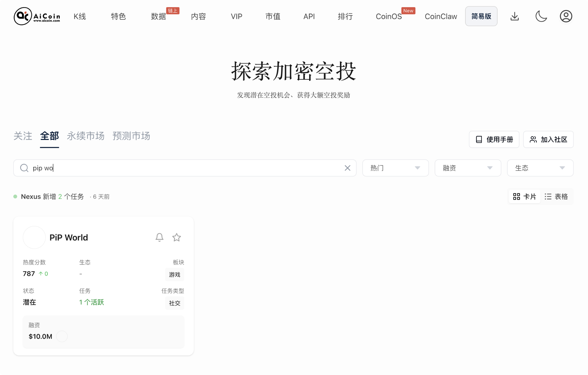The width and height of the screenshot is (588, 375).
Task: Expand the 热门 sort dropdown
Action: point(395,168)
